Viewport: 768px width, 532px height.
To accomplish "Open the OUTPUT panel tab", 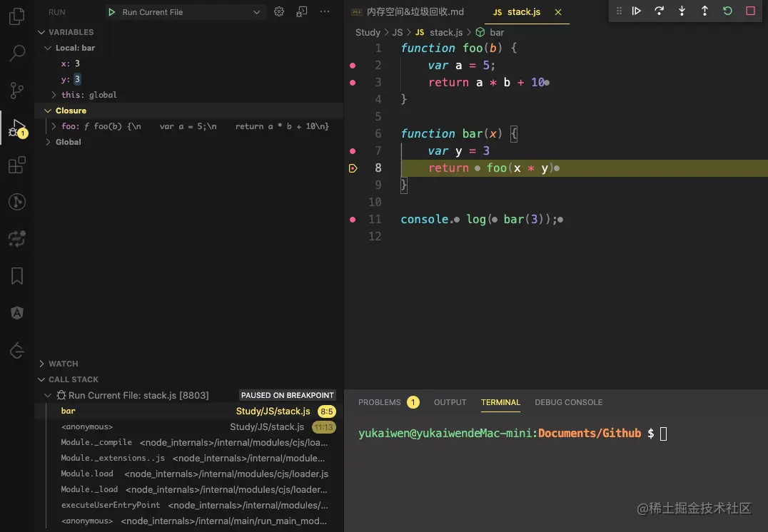I will 450,402.
